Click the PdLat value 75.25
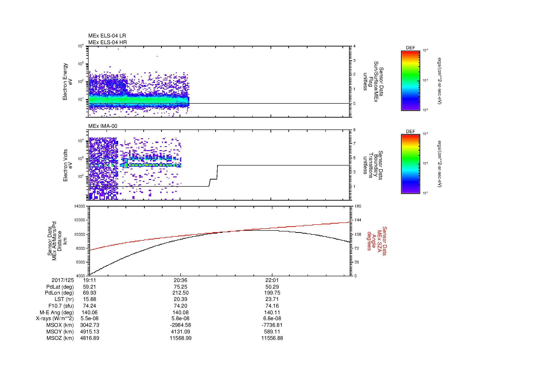This screenshot has width=555, height=392. point(181,287)
